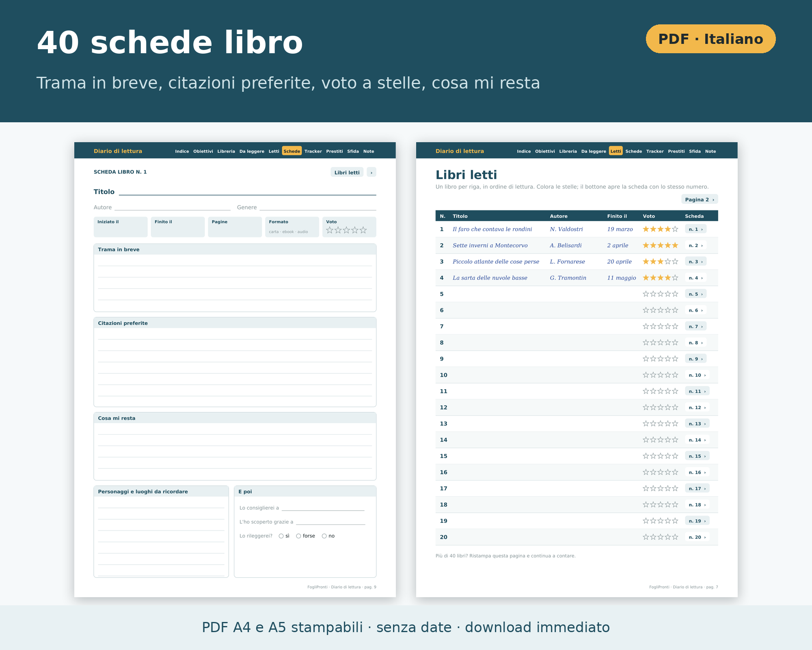Viewport: 812px width, 650px height.
Task: Open the Indice tab on the right page
Action: (524, 151)
